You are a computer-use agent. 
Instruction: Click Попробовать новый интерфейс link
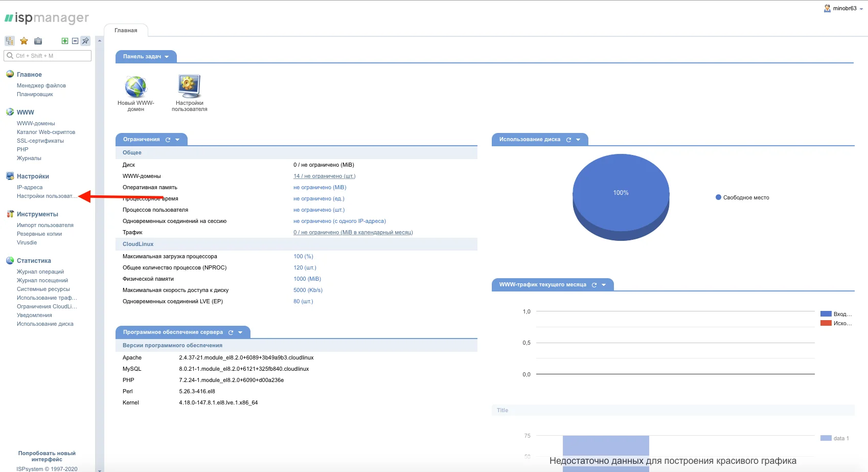[x=47, y=456]
